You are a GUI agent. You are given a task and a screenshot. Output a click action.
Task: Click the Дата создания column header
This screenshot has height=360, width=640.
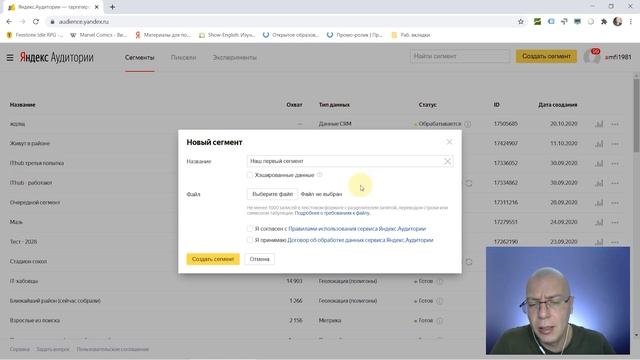[x=558, y=105]
